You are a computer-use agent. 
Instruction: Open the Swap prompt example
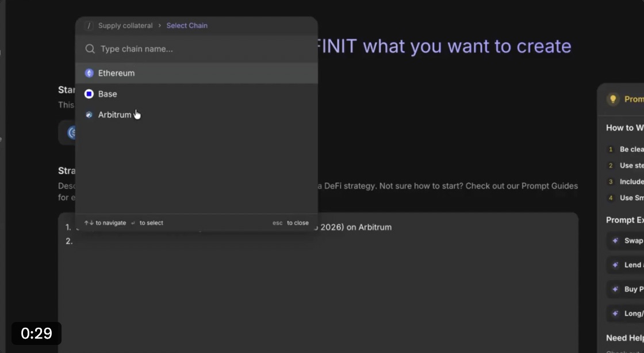[626, 240]
